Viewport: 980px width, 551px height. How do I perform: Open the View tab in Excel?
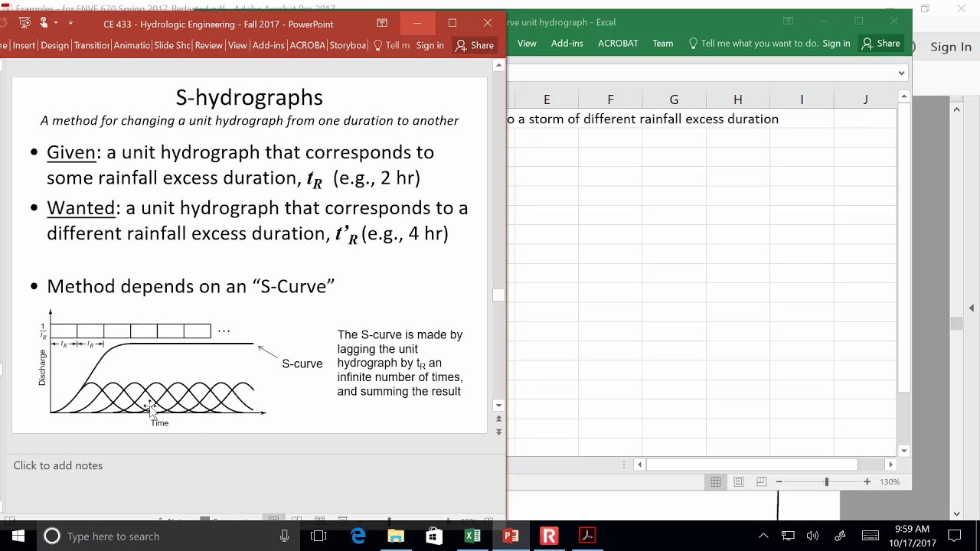(x=527, y=44)
